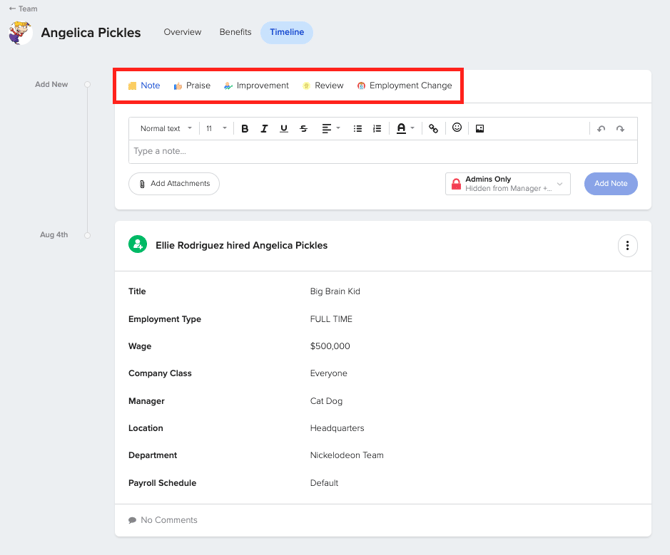Image resolution: width=670 pixels, height=555 pixels.
Task: Open the Normal text style dropdown
Action: pyautogui.click(x=166, y=129)
